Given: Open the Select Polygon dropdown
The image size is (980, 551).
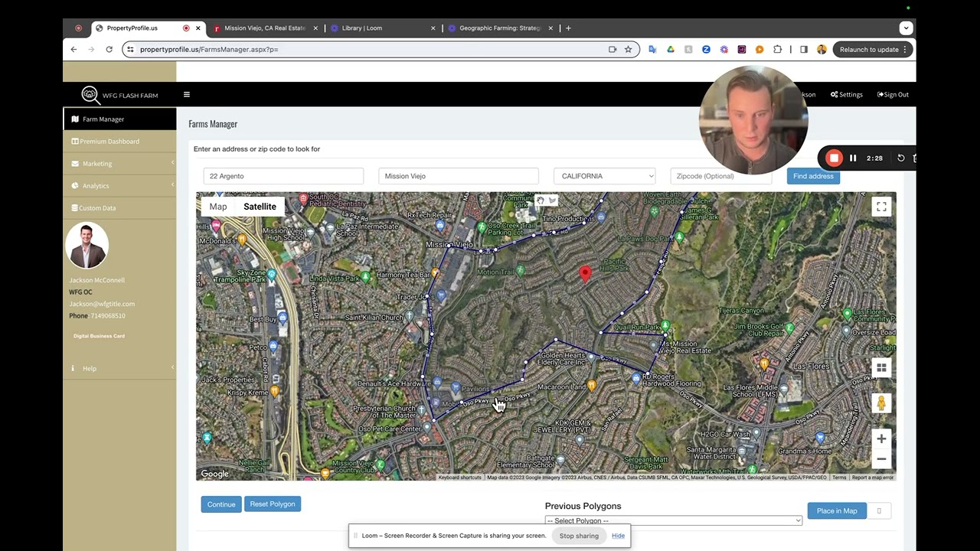Looking at the screenshot, I should point(674,520).
